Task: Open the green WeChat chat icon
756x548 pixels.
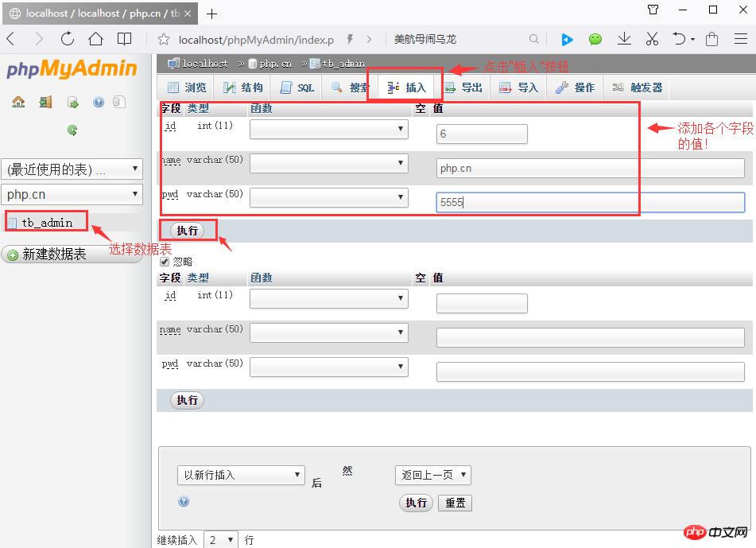Action: pyautogui.click(x=595, y=39)
